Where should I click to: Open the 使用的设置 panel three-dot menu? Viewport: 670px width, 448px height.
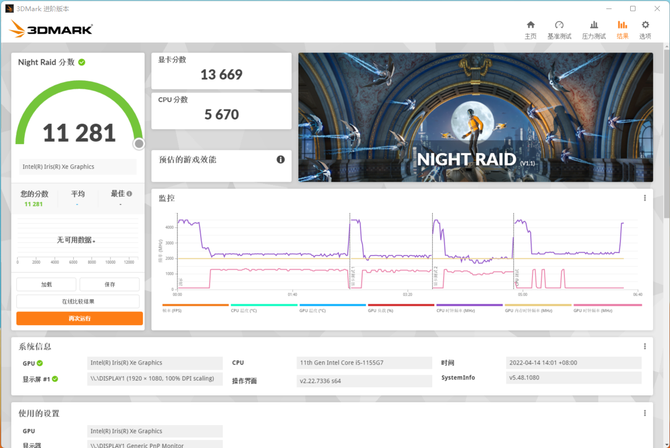pos(644,413)
